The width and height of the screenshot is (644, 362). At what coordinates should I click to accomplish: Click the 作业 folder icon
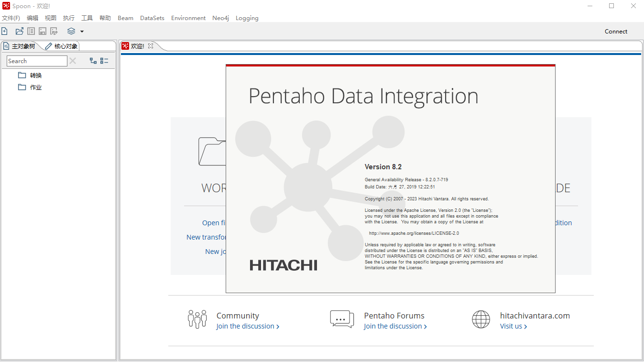click(x=22, y=87)
